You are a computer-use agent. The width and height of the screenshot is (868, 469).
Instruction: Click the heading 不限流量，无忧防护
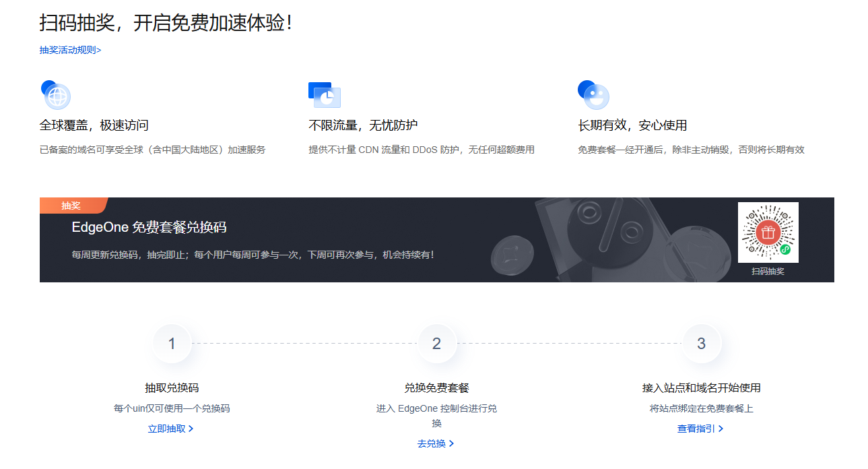coord(363,125)
